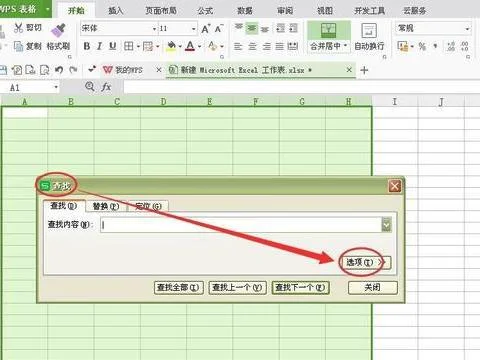Click the Wrap Text (自动换行) icon
The width and height of the screenshot is (480, 360).
click(x=369, y=31)
